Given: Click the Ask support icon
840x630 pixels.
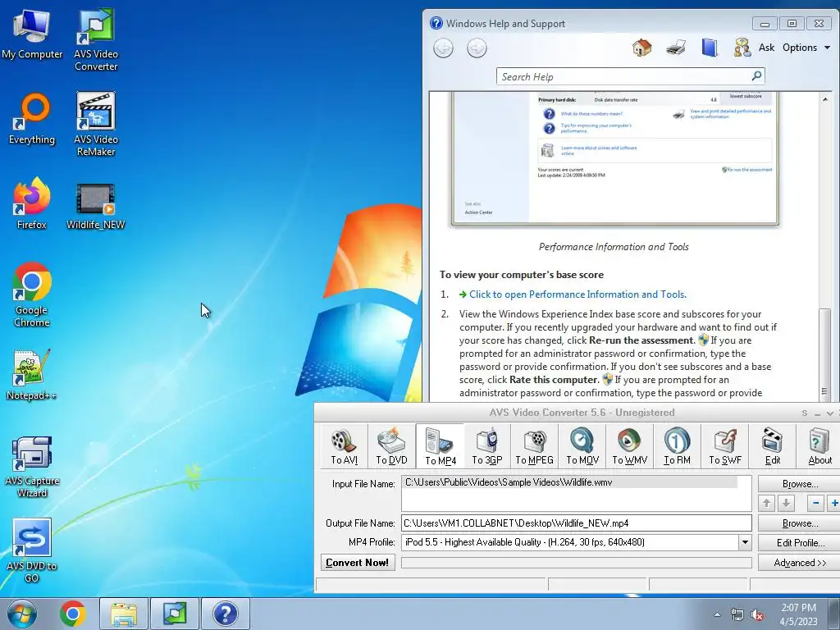Looking at the screenshot, I should (742, 48).
